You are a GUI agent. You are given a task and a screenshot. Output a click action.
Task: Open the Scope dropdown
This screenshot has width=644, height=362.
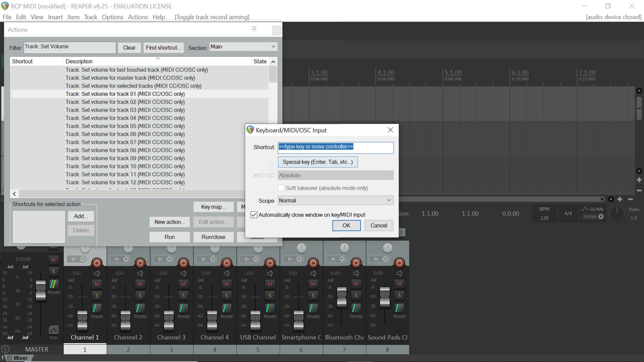[335, 200]
